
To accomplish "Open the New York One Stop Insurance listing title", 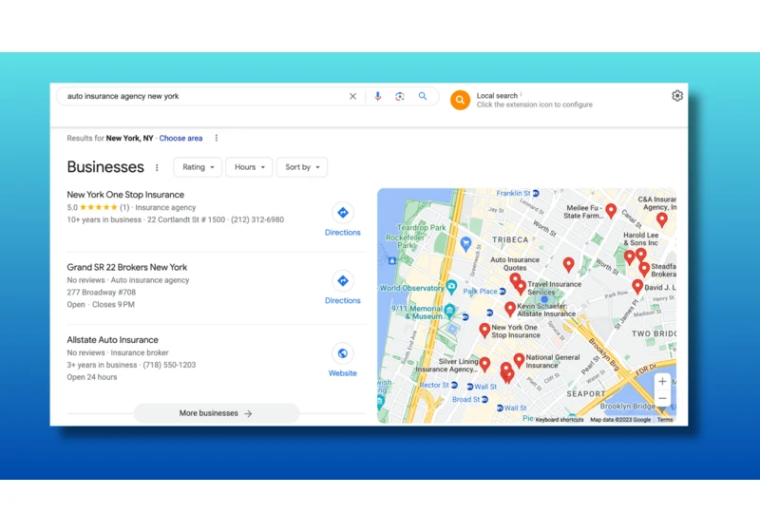I will point(125,195).
